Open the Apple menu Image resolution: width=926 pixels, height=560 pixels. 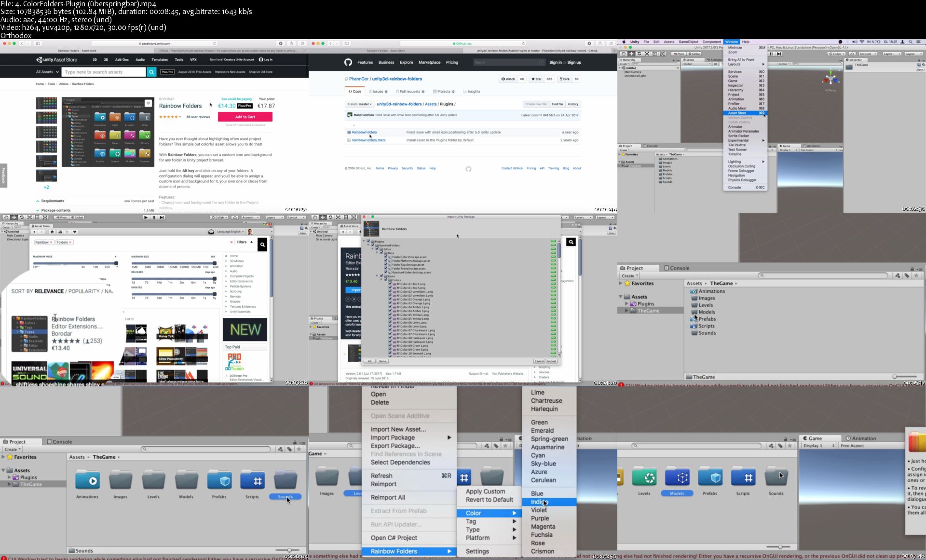[x=624, y=42]
